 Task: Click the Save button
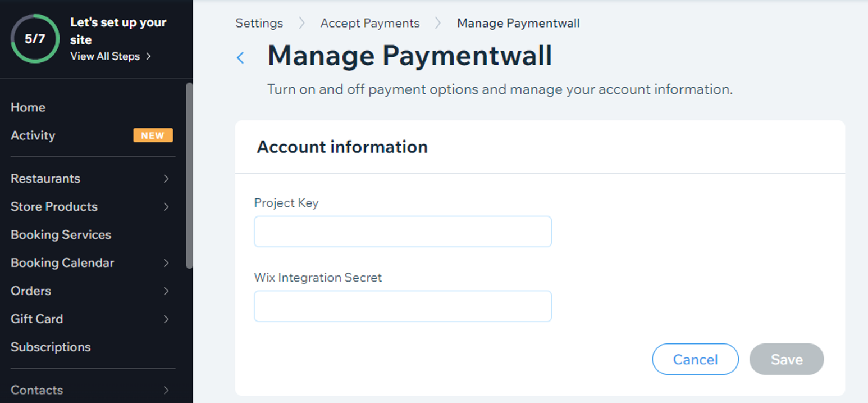[x=787, y=359]
